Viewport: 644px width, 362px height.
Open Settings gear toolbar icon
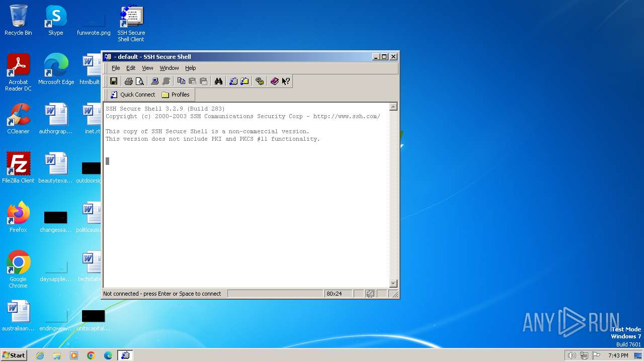coord(260,81)
